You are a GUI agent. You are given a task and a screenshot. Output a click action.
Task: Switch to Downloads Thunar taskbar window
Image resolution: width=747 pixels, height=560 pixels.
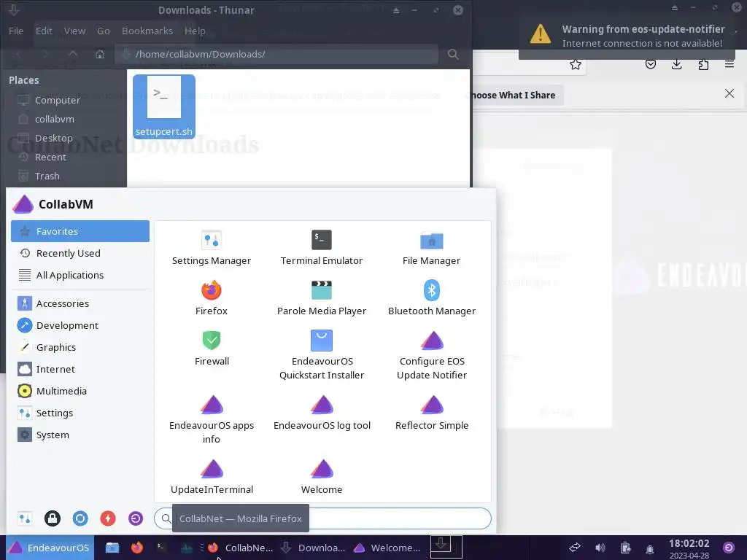click(313, 548)
